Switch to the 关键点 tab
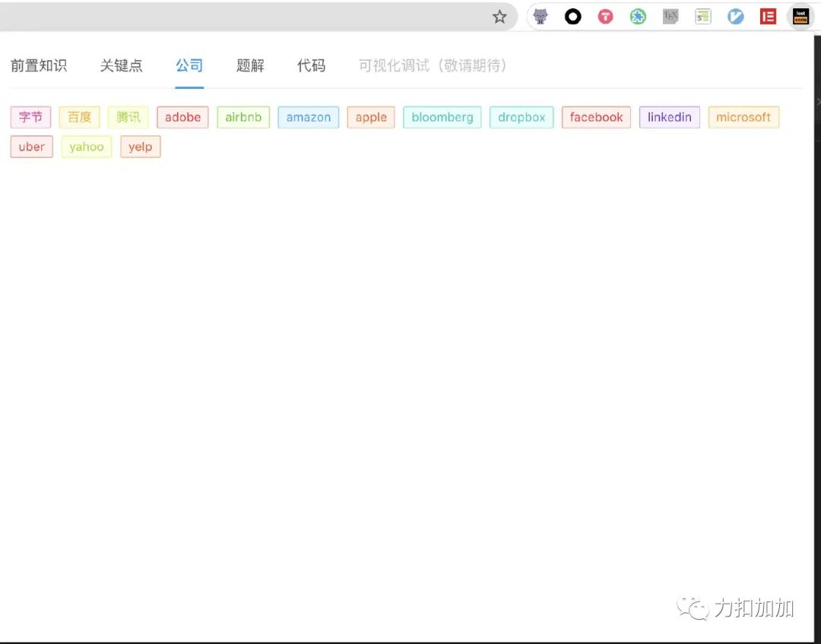 122,65
